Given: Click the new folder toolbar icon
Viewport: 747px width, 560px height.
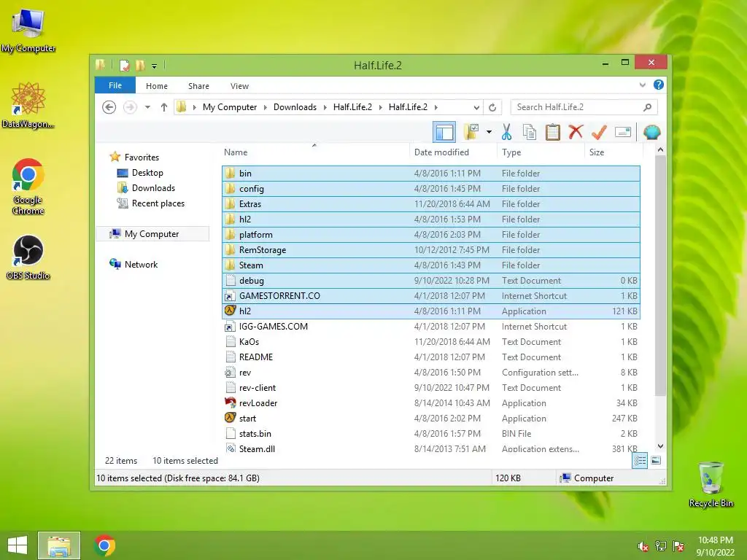Looking at the screenshot, I should (x=471, y=132).
